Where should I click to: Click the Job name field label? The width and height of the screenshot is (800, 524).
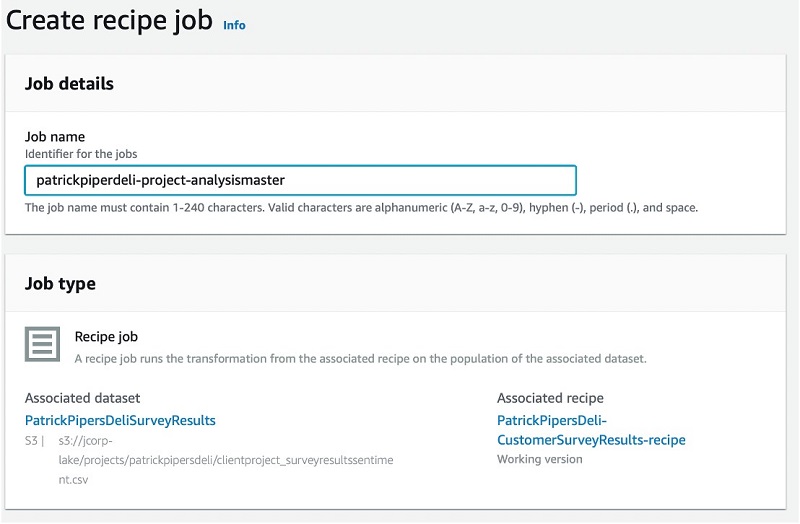pos(55,137)
